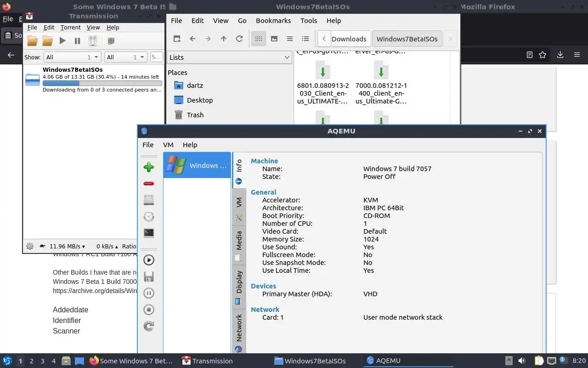588x368 pixels.
Task: Select Windows VM in AQEMU list
Action: click(197, 165)
